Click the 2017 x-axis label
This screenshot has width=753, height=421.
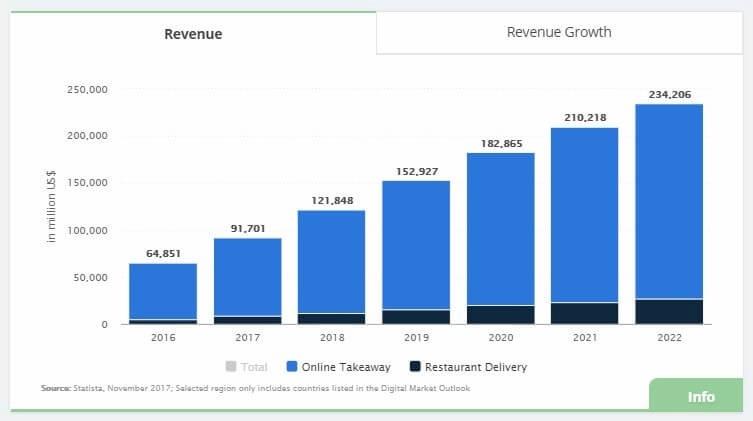[247, 337]
